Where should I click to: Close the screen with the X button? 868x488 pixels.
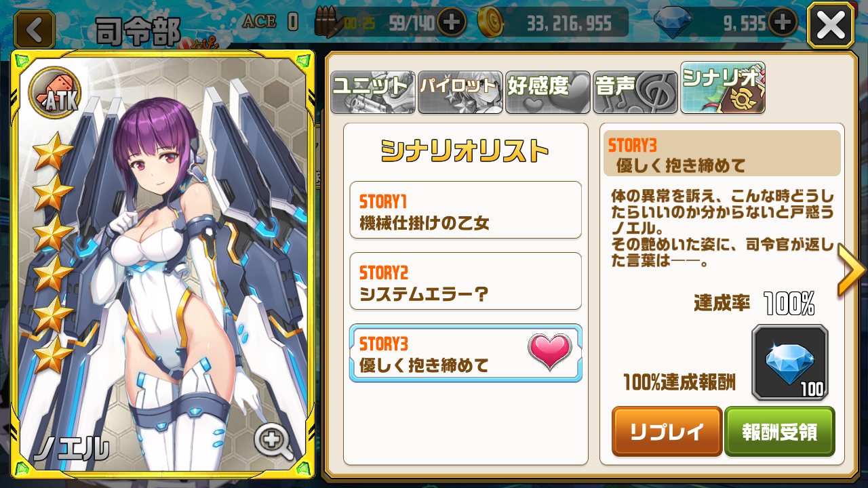click(x=831, y=27)
